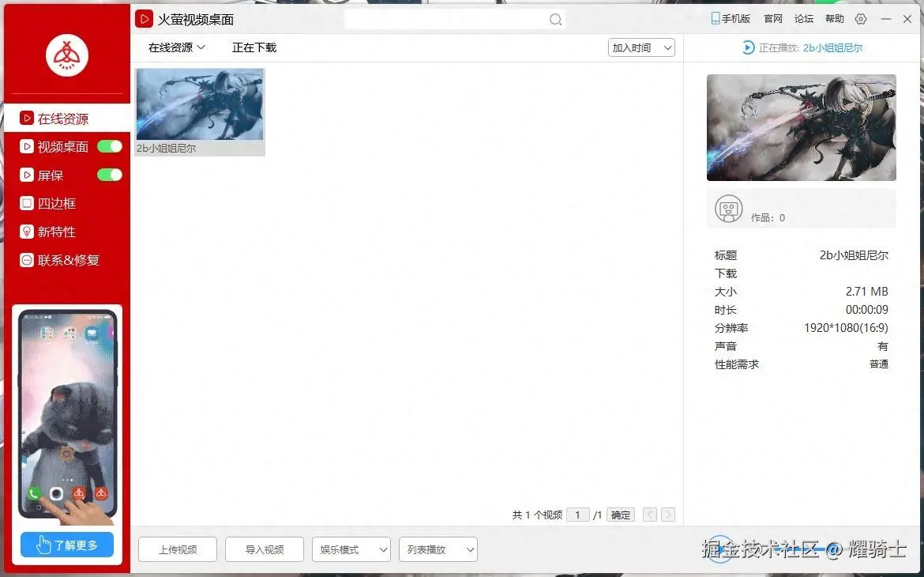The height and width of the screenshot is (577, 924).
Task: Toggle the 屏保 switch
Action: (x=110, y=175)
